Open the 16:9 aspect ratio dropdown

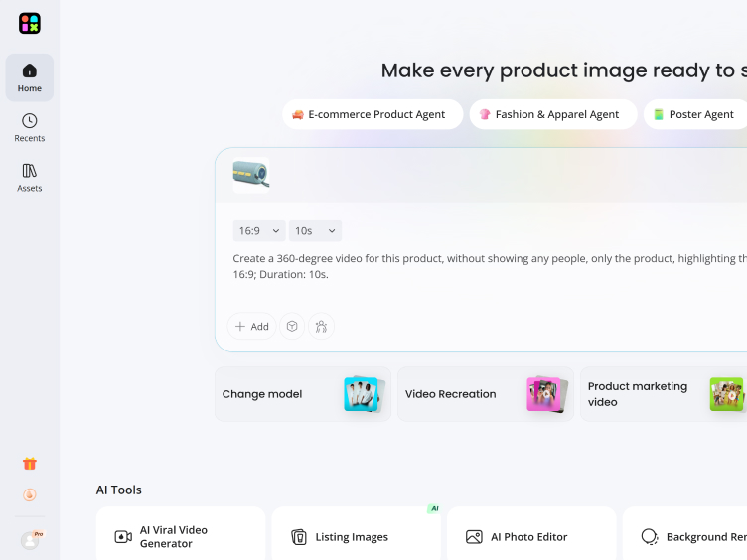point(259,231)
